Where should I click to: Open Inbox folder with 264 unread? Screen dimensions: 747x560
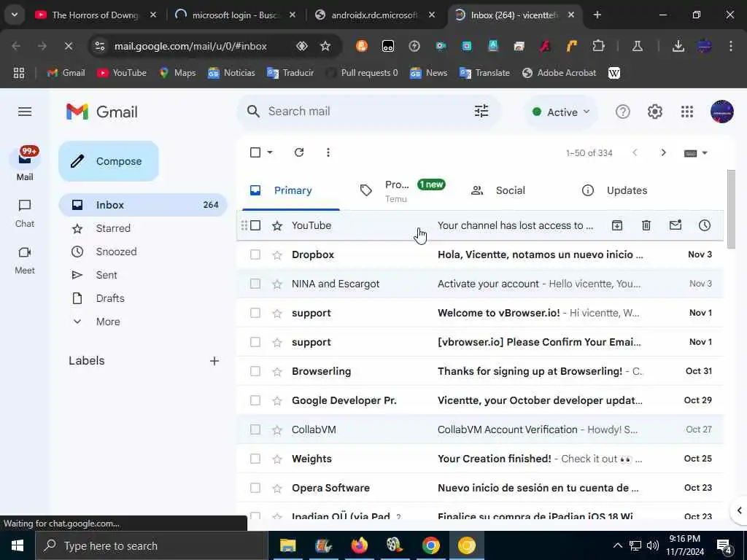(143, 205)
